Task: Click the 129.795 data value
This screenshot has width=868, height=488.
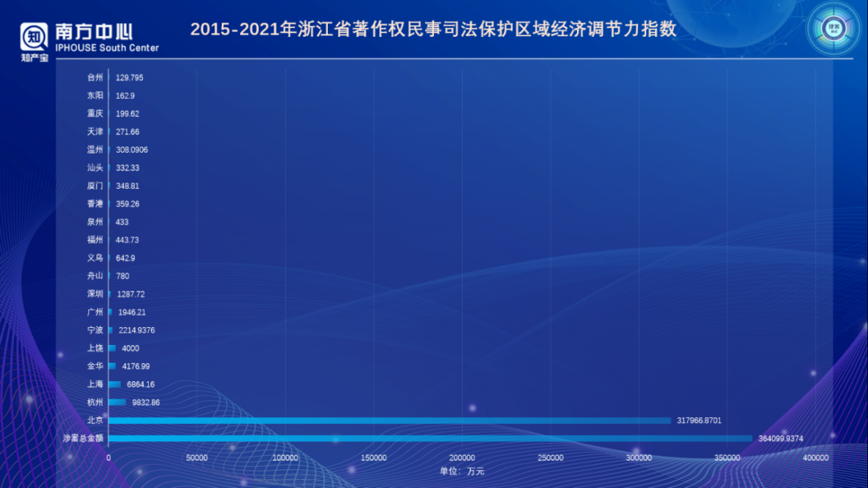Action: pyautogui.click(x=129, y=77)
